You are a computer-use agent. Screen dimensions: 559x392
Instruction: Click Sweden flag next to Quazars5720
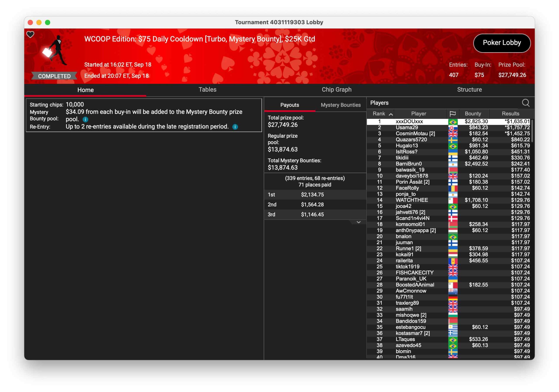pos(453,140)
